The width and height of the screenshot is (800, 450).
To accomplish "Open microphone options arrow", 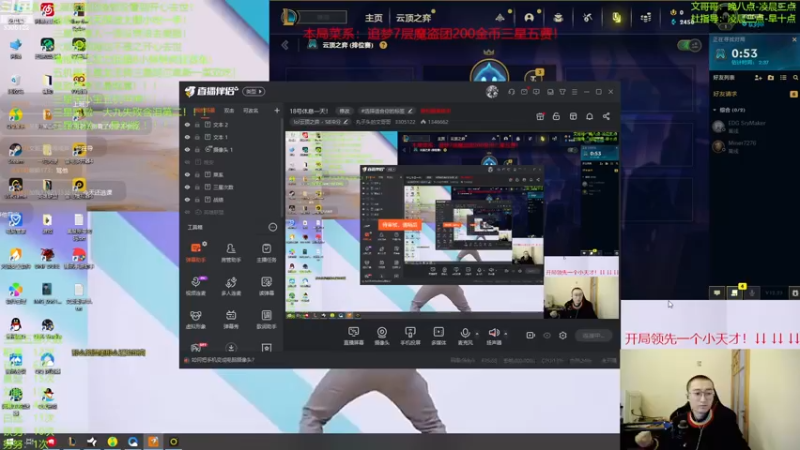I will pyautogui.click(x=477, y=334).
